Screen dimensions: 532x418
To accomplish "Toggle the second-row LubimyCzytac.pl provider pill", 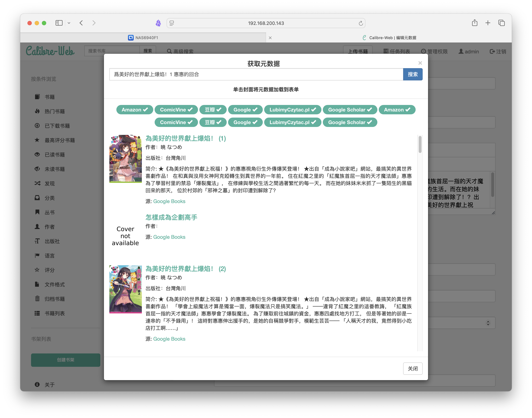I will point(293,122).
